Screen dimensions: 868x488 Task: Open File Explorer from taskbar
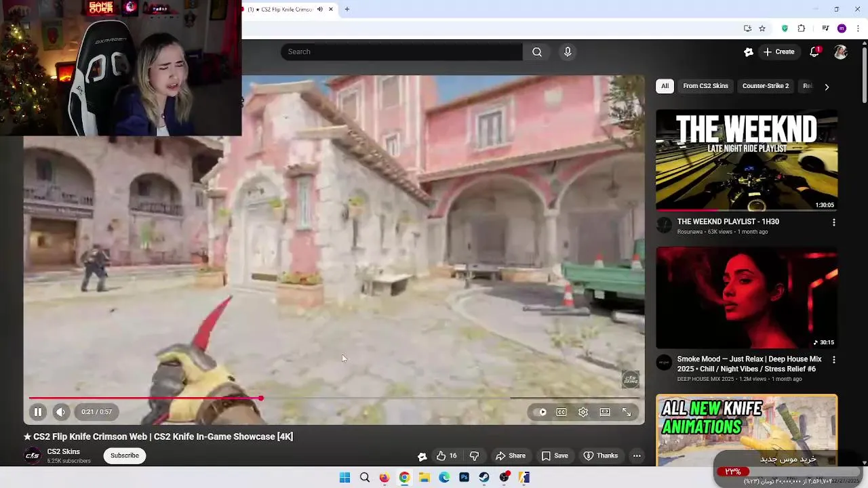tap(425, 478)
